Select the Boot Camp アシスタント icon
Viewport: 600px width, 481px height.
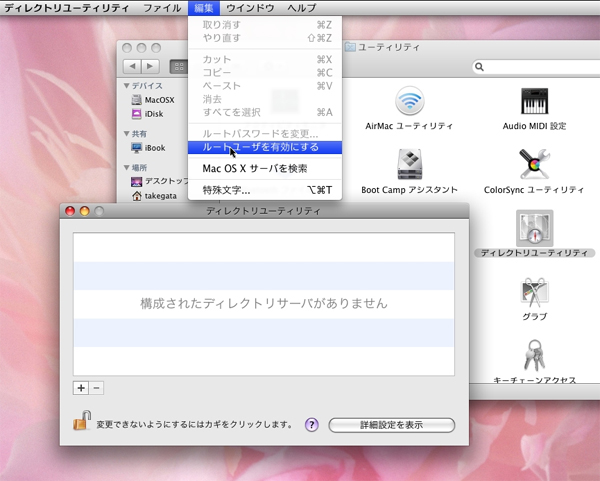tap(409, 164)
